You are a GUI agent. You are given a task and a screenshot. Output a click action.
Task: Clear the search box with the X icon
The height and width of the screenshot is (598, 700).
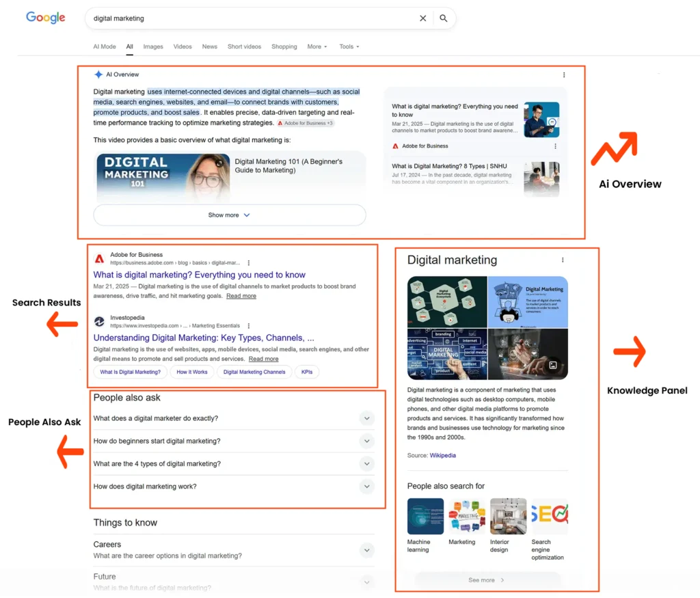click(x=422, y=18)
